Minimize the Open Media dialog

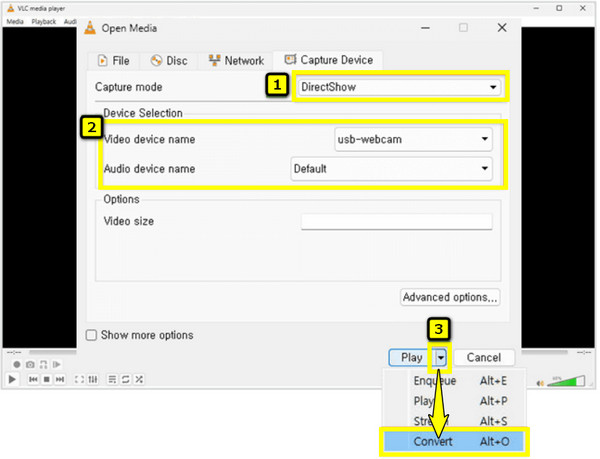pos(426,28)
